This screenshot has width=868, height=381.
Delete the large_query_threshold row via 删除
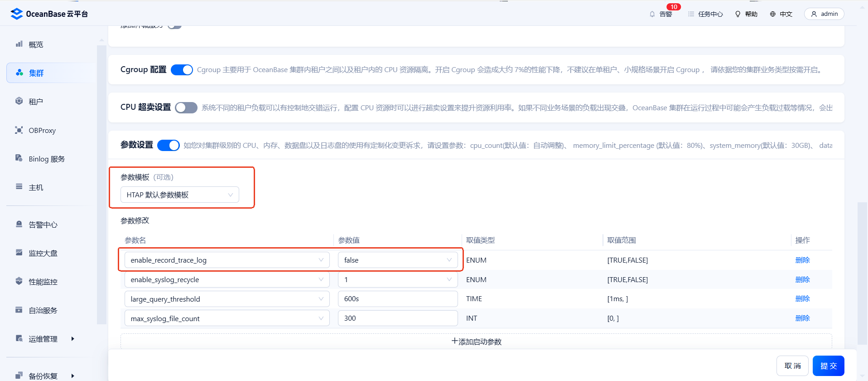click(802, 298)
